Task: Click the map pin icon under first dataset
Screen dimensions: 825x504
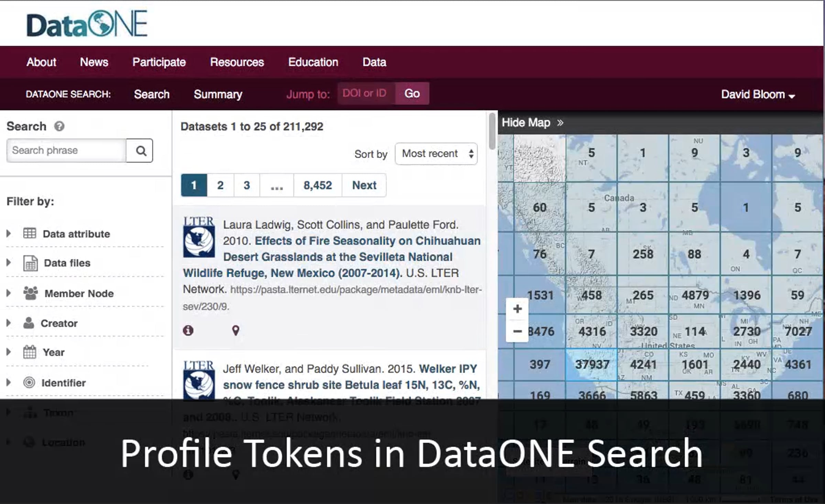Action: click(235, 331)
